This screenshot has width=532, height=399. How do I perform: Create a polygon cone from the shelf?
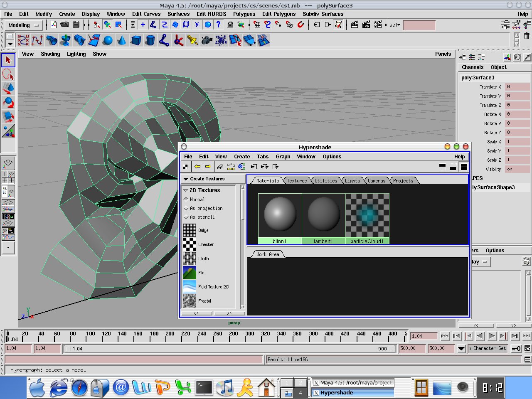(x=122, y=40)
